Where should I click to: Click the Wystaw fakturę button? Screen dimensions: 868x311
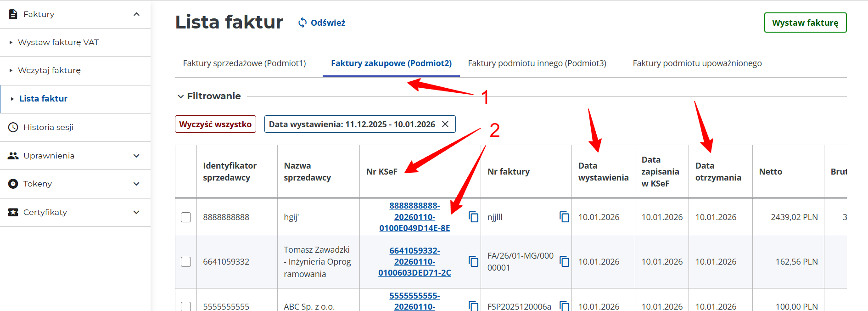805,23
